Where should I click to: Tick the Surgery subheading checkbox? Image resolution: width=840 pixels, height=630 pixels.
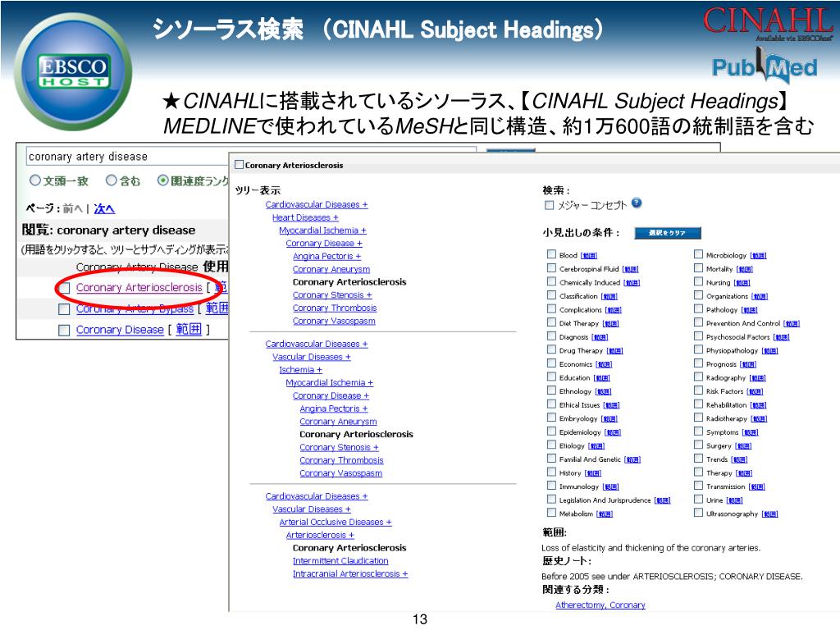click(x=698, y=445)
